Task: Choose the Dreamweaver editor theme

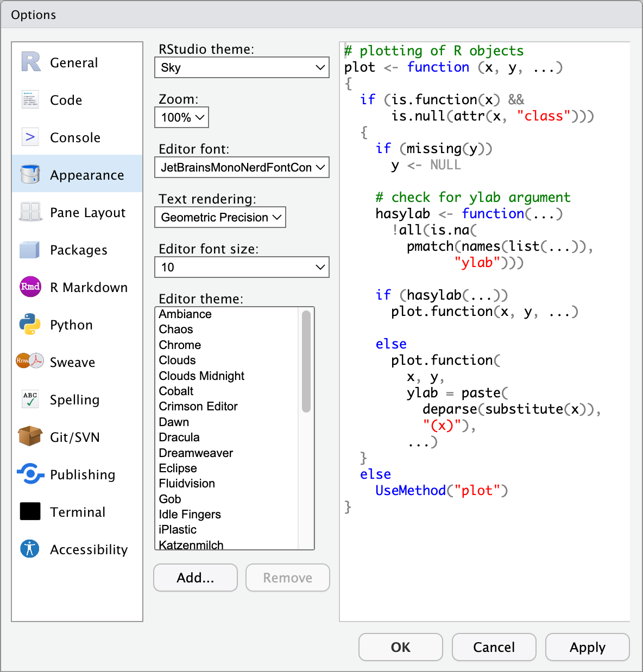Action: [226, 453]
